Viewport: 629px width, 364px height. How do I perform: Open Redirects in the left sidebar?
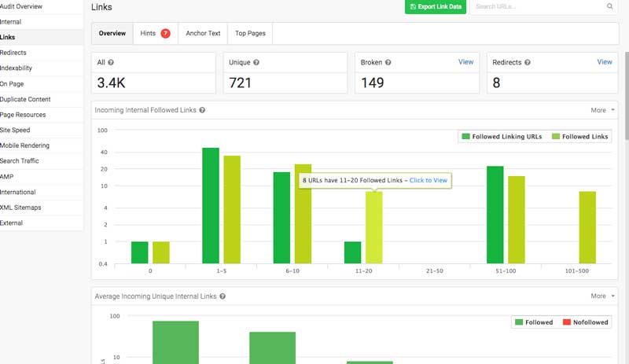13,53
